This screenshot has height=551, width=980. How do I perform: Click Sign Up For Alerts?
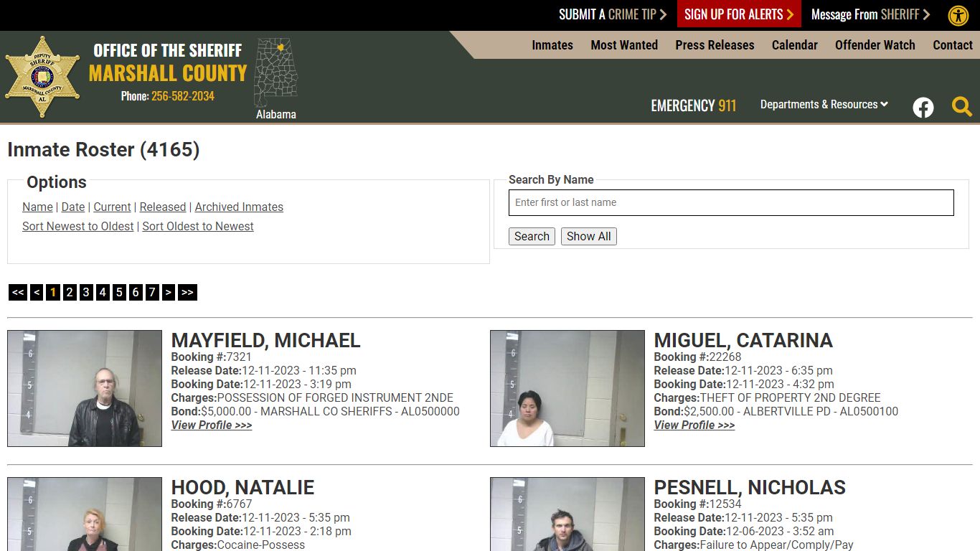tap(739, 14)
